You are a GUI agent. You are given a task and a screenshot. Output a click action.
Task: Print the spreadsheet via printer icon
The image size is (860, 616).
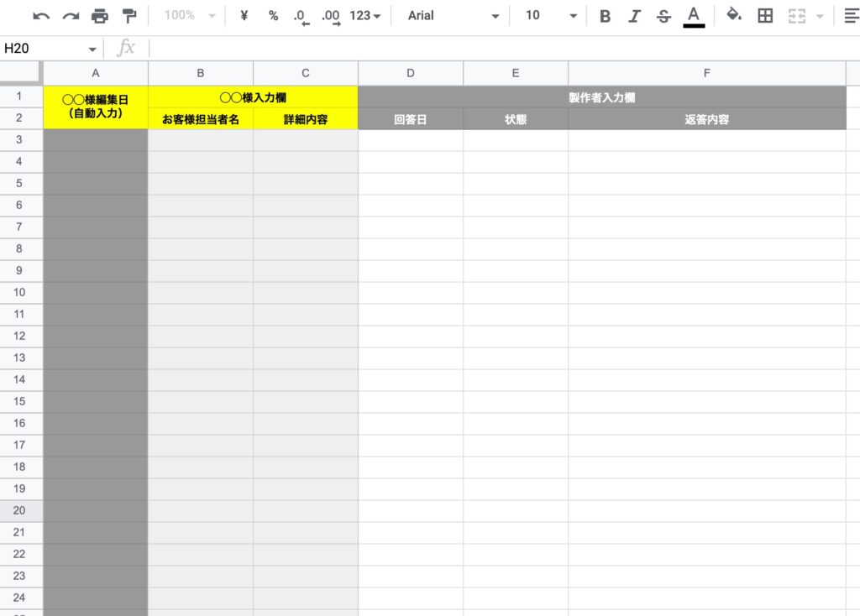click(99, 16)
